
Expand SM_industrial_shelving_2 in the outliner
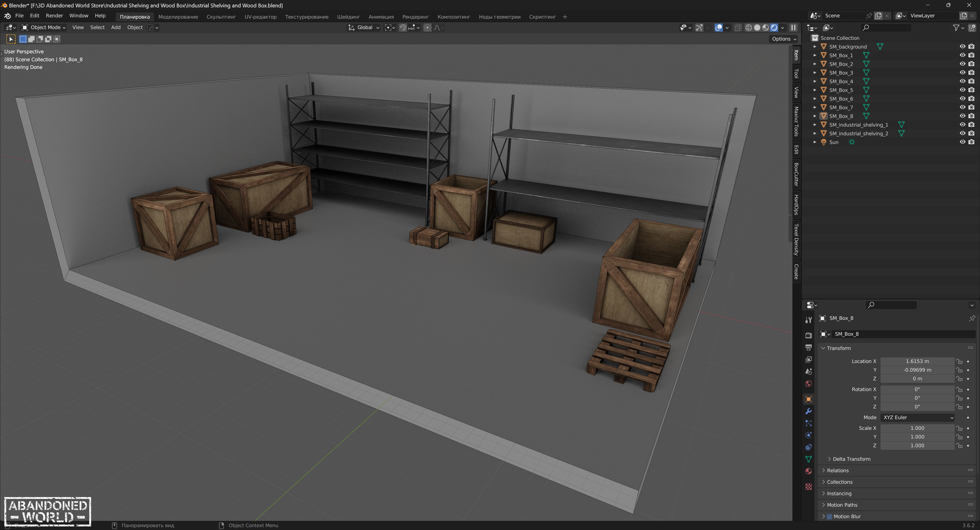pyautogui.click(x=815, y=133)
